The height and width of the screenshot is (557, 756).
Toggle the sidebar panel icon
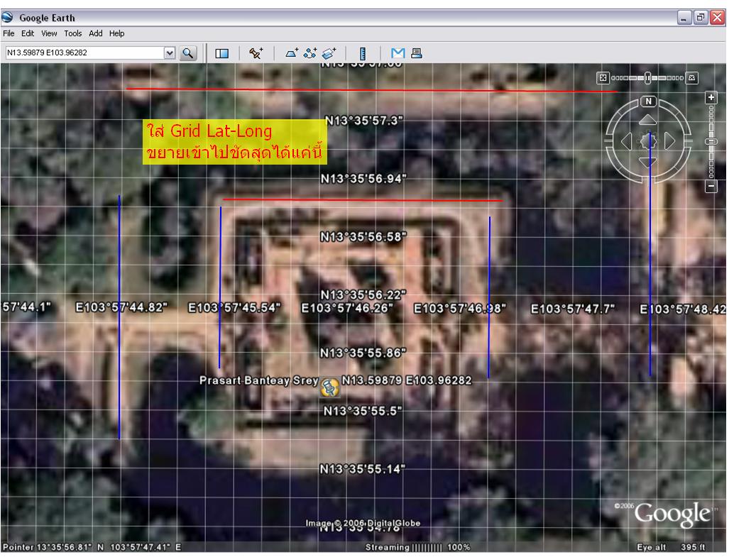[221, 53]
